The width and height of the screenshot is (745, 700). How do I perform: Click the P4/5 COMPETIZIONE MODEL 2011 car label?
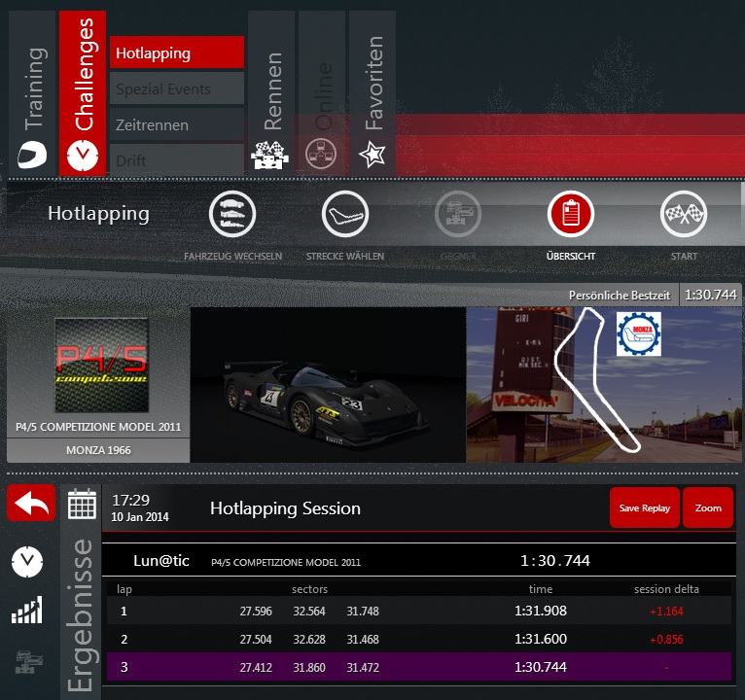pos(98,427)
